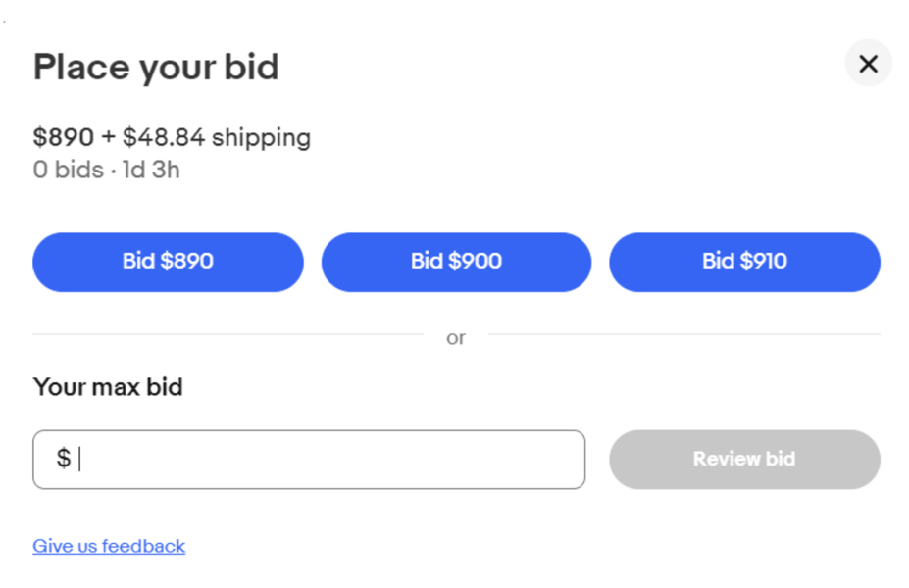Place the minimum bid of $890

click(168, 262)
